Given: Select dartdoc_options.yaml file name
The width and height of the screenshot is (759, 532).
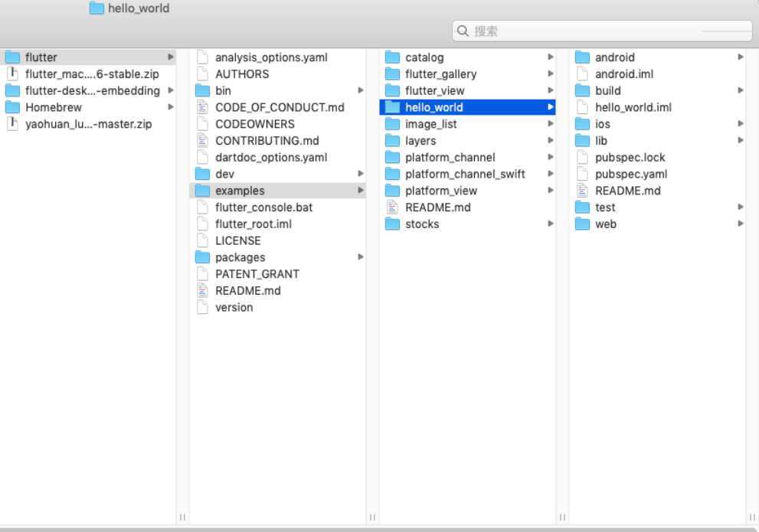Looking at the screenshot, I should [x=271, y=157].
